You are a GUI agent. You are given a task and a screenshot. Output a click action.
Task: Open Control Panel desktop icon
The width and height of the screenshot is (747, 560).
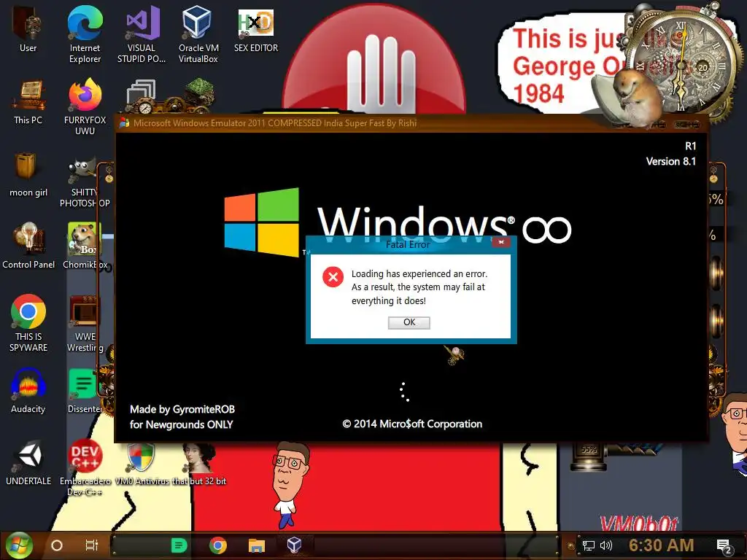click(x=28, y=246)
